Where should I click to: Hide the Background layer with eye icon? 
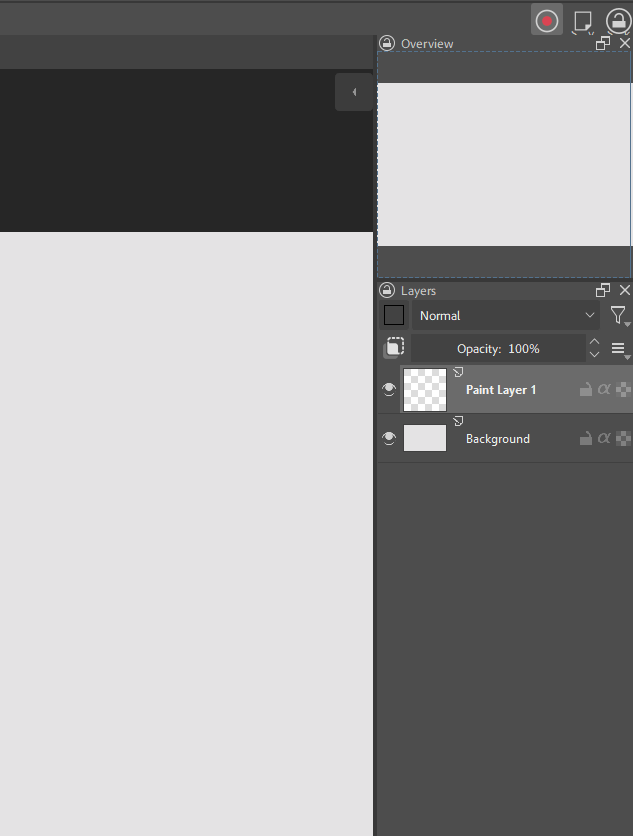[x=389, y=439]
